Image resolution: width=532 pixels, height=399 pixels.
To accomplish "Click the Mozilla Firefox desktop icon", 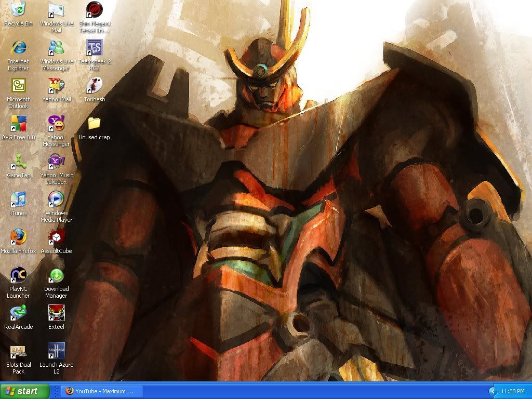I will pyautogui.click(x=18, y=237).
